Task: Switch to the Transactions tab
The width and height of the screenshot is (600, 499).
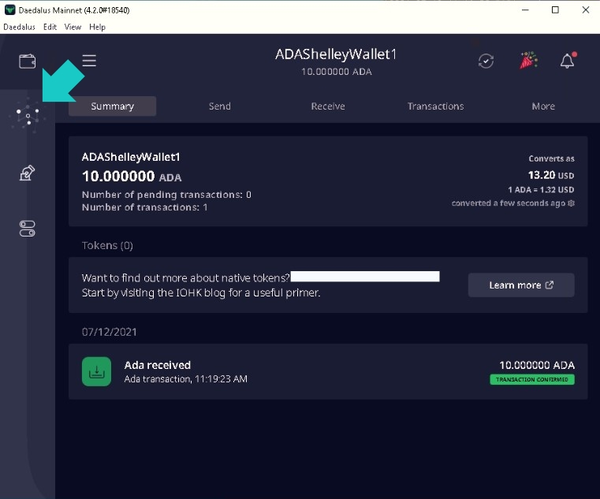Action: click(435, 106)
